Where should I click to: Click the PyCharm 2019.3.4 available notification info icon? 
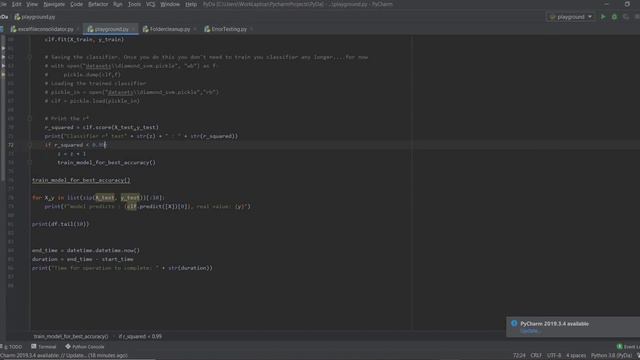click(514, 323)
